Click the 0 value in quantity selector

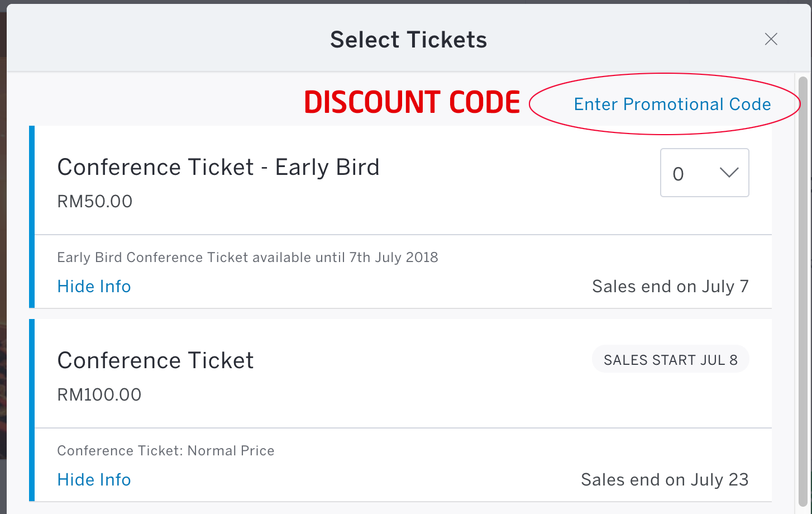pos(678,174)
